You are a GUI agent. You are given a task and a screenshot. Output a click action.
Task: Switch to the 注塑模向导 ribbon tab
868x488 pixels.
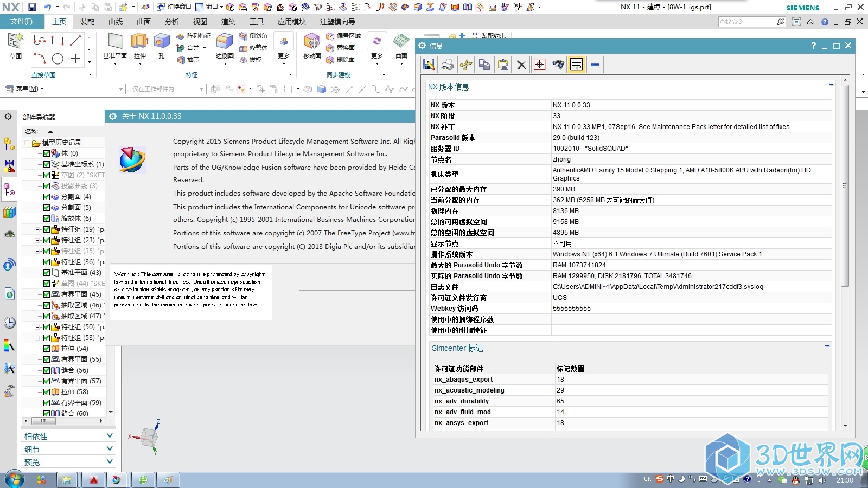pos(337,22)
